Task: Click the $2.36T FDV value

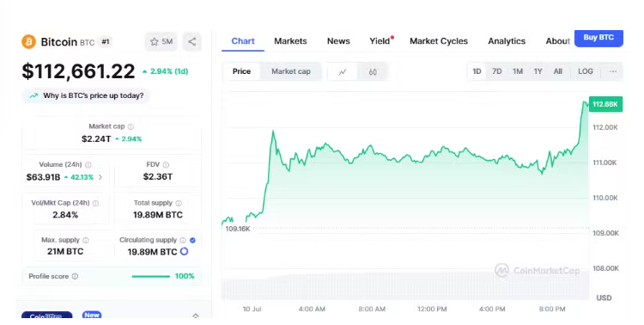Action: pos(158,177)
